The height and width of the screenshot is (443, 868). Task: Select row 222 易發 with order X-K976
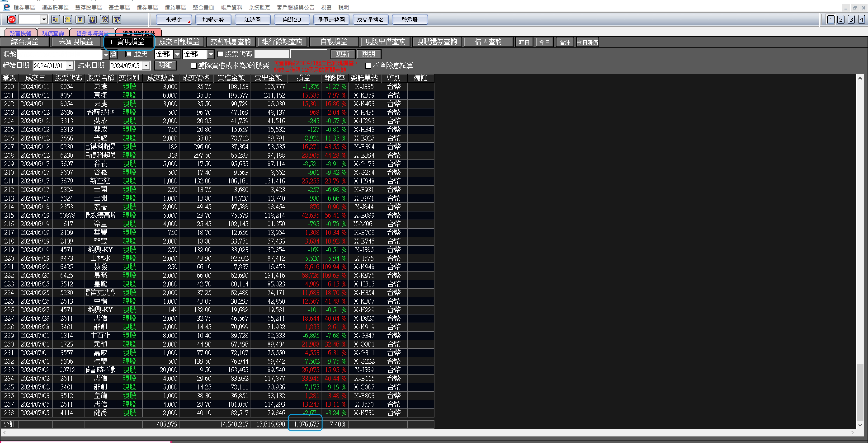(x=217, y=276)
